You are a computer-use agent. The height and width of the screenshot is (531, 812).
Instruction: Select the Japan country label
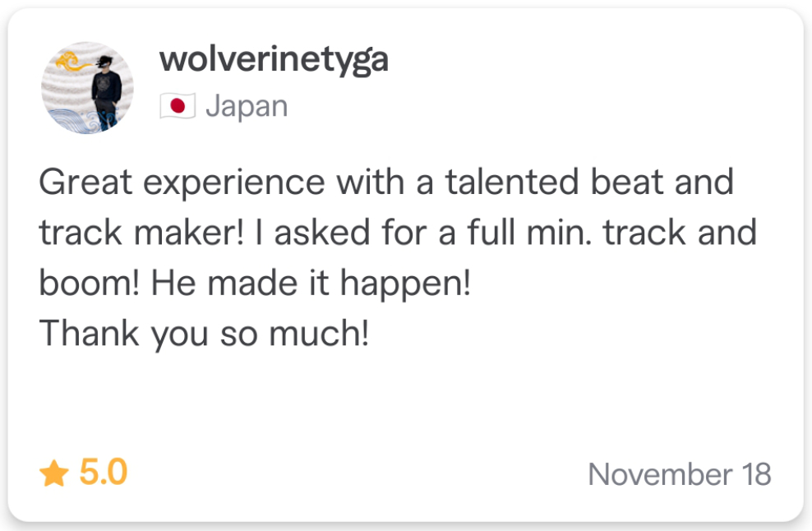click(x=247, y=107)
